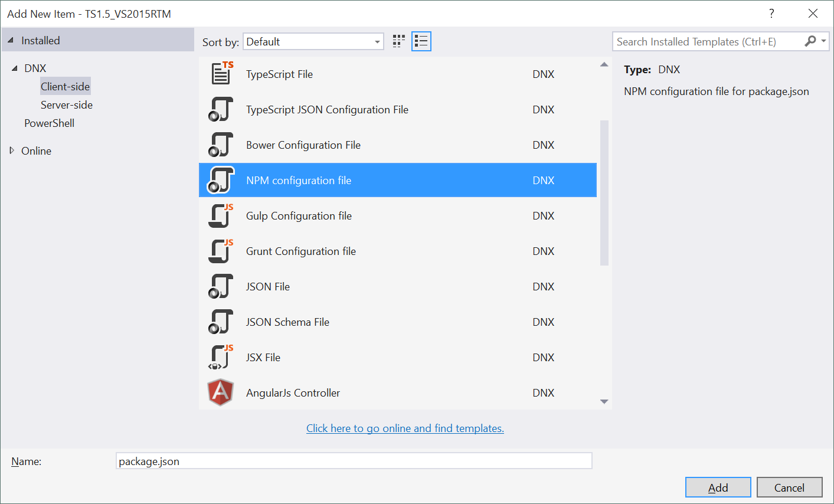The image size is (834, 504).
Task: Click the TypeScript File template icon
Action: 221,74
